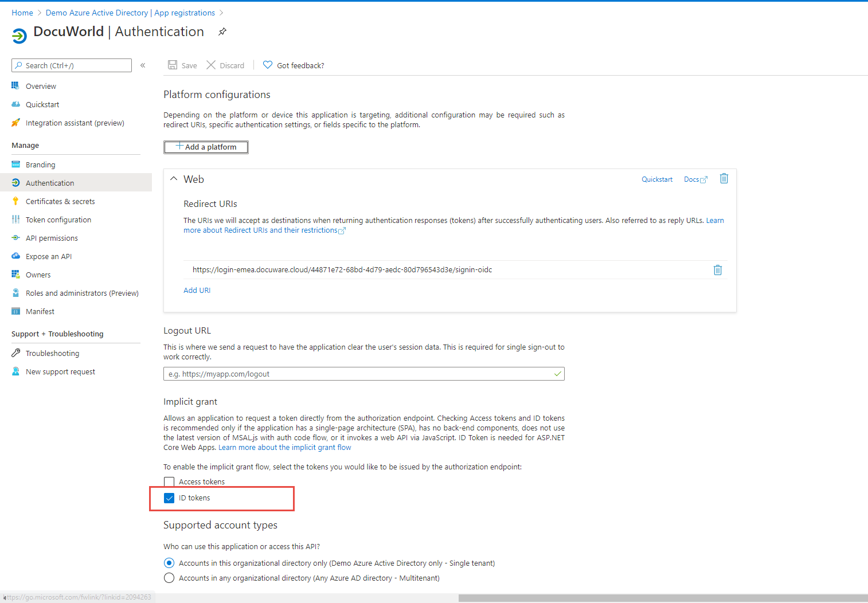Pin the Authentication page
This screenshot has width=868, height=603.
pos(222,32)
